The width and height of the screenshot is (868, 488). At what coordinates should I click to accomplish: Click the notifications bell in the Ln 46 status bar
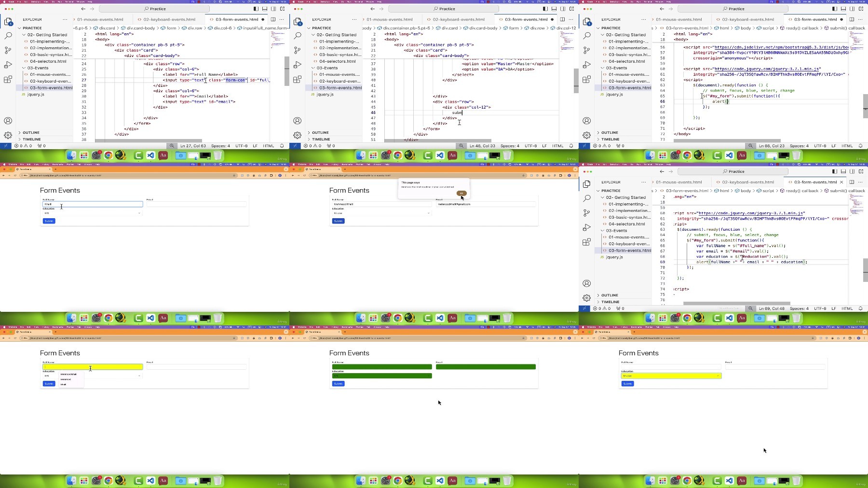(x=571, y=146)
